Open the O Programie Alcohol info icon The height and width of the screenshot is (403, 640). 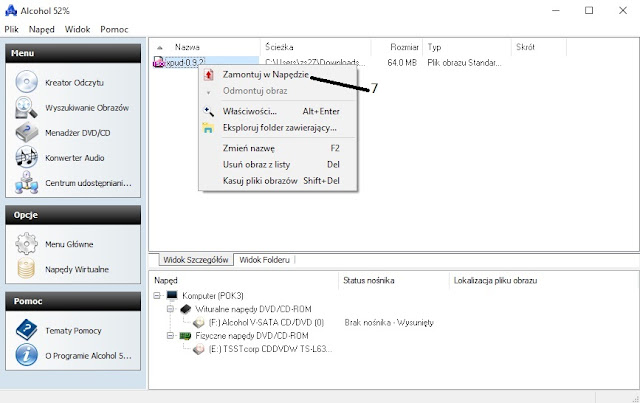tap(27, 354)
